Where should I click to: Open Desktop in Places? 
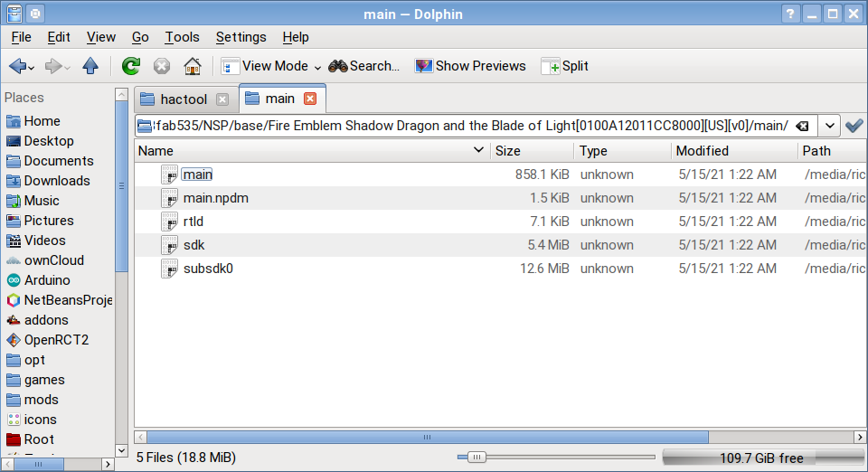(x=39, y=140)
